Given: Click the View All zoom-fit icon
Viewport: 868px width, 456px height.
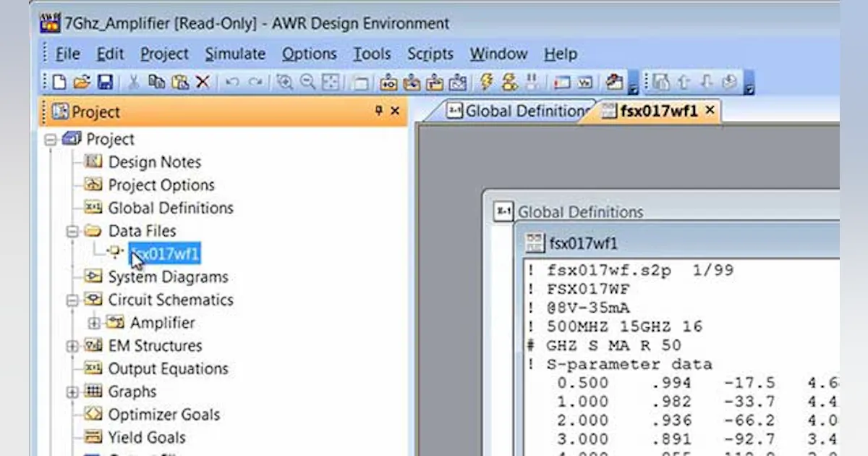Looking at the screenshot, I should (331, 83).
